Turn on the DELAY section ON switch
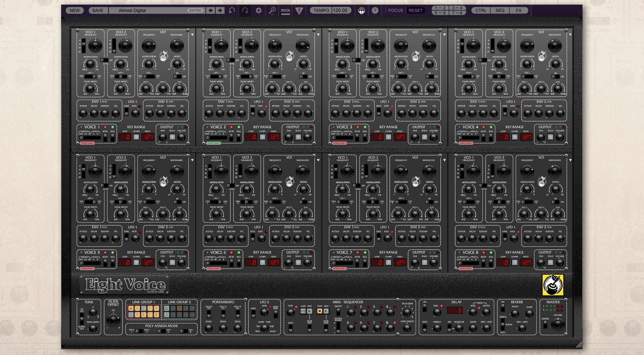Screen dimensions: 644x355 pos(425,309)
